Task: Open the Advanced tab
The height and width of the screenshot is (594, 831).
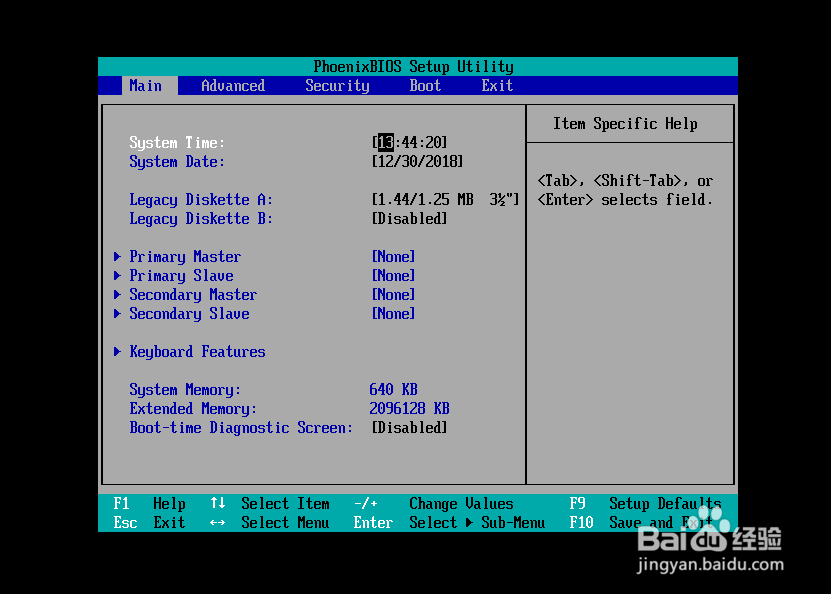Action: pos(233,86)
